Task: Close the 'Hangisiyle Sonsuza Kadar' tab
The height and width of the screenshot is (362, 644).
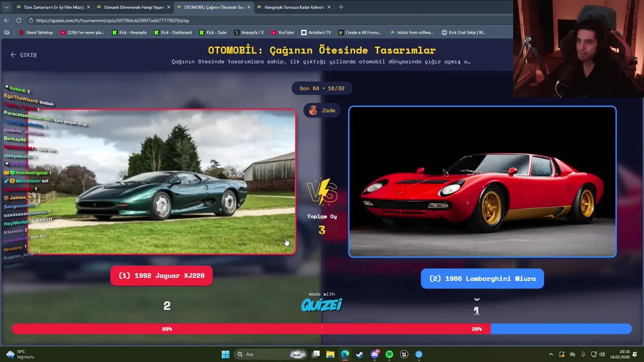Action: [x=329, y=7]
